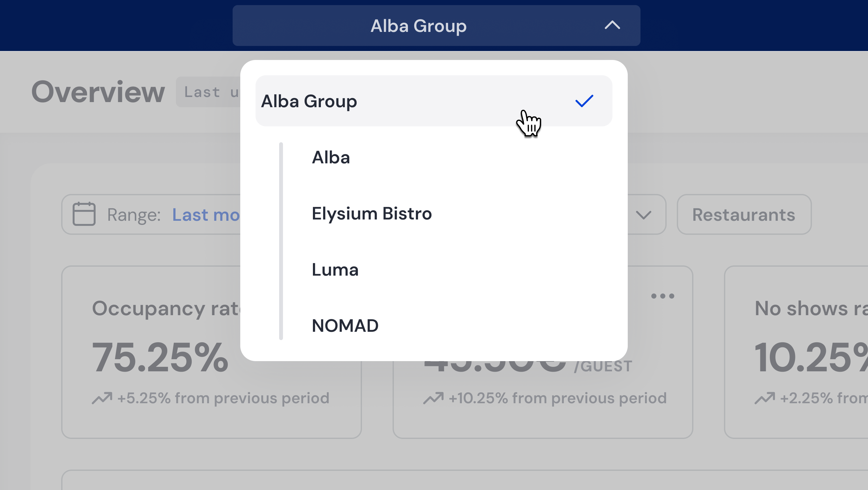Viewport: 868px width, 490px height.
Task: Pick Luma from the restaurant list
Action: (x=335, y=270)
